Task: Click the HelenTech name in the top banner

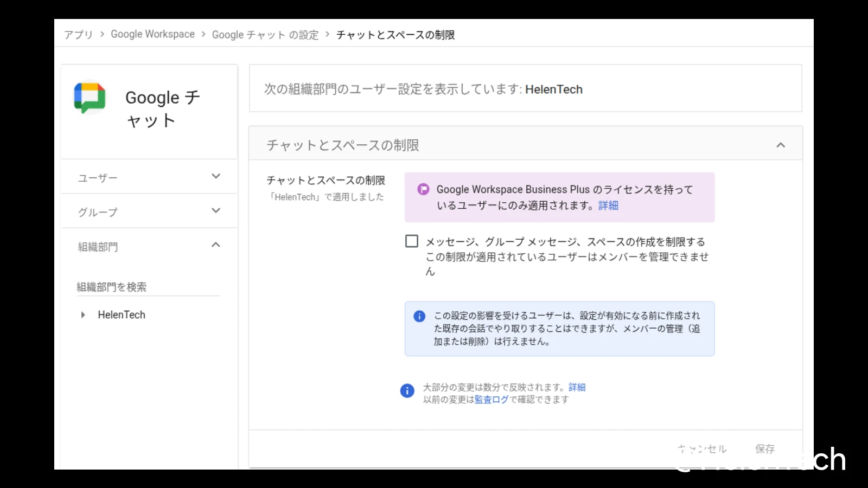Action: point(554,89)
